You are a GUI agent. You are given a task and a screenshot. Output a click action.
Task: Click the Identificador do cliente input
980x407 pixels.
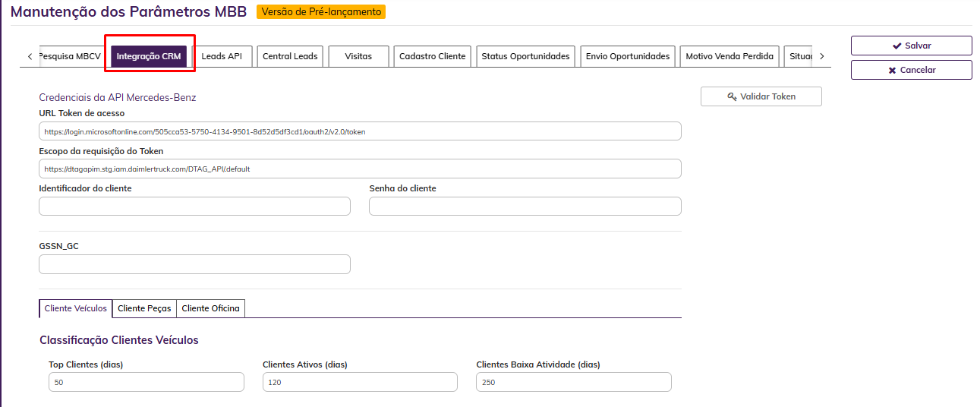point(194,206)
